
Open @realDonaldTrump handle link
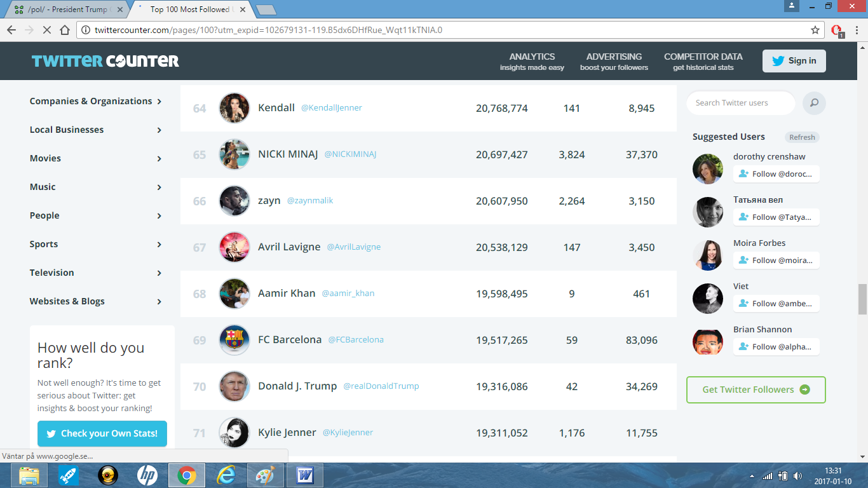pos(381,386)
